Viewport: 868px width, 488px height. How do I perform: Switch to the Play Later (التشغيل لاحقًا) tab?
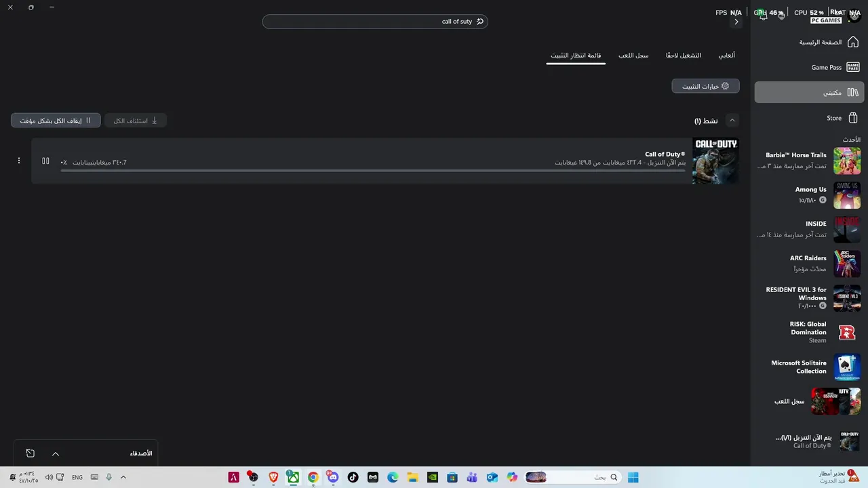(x=684, y=56)
